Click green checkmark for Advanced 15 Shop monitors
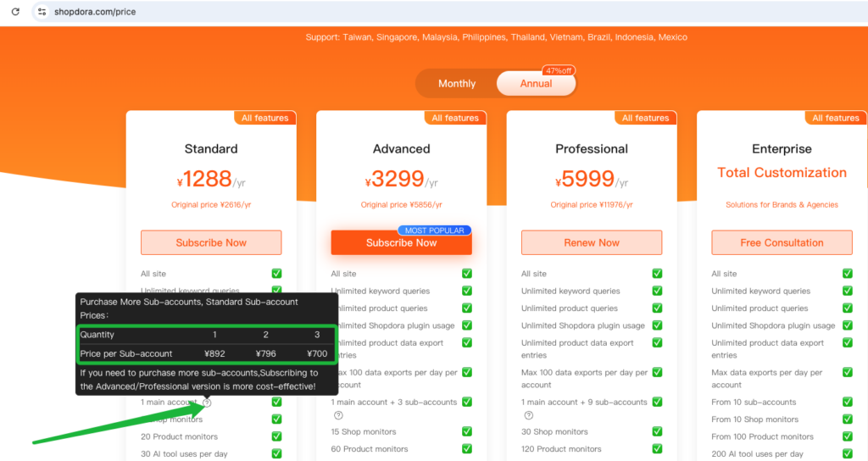Image resolution: width=868 pixels, height=461 pixels. pos(467,432)
